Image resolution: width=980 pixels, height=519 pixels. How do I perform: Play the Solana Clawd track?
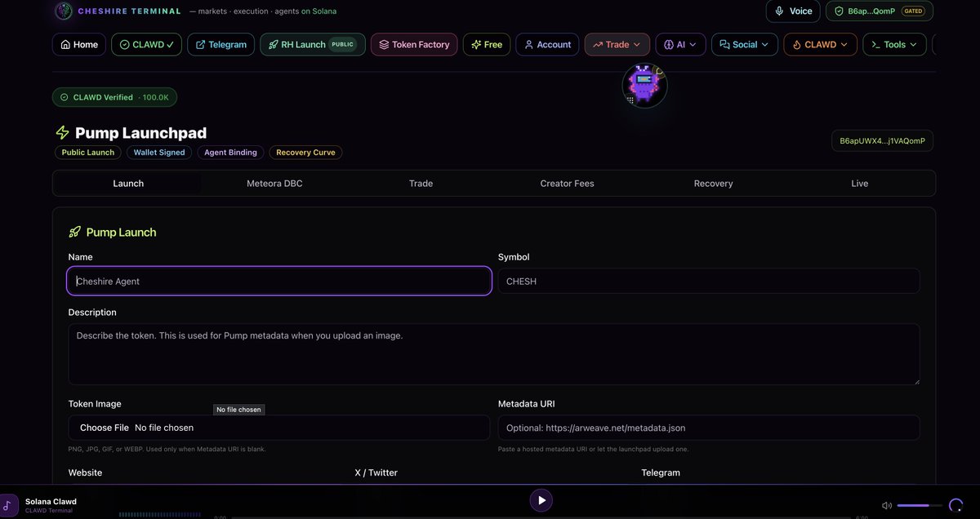coord(541,500)
